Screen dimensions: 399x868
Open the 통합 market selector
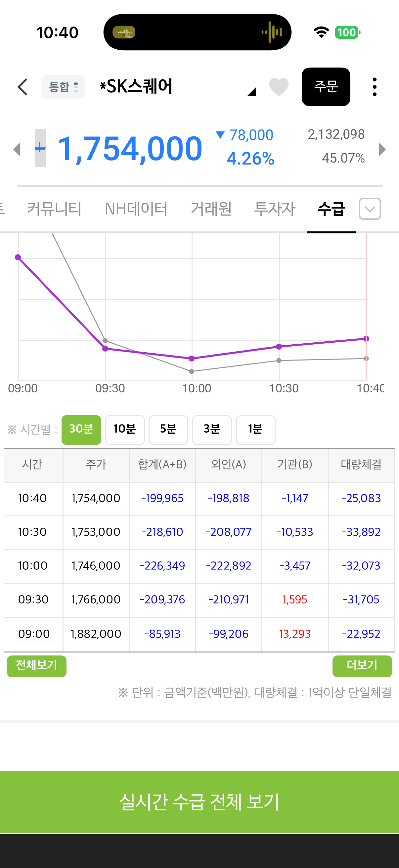point(63,87)
